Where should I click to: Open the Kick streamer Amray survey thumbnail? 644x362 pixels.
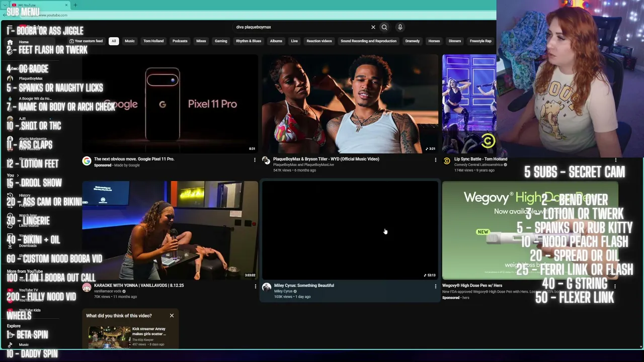(x=109, y=337)
